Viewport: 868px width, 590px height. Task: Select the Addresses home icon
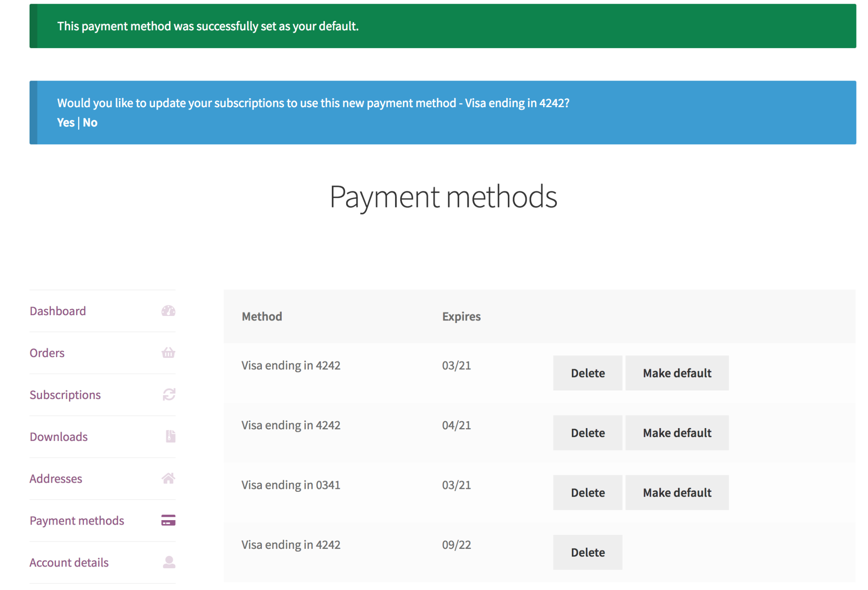tap(169, 478)
